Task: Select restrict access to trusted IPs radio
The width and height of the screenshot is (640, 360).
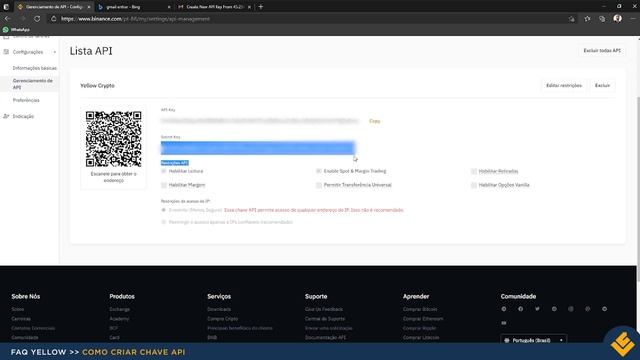Action: tap(164, 222)
